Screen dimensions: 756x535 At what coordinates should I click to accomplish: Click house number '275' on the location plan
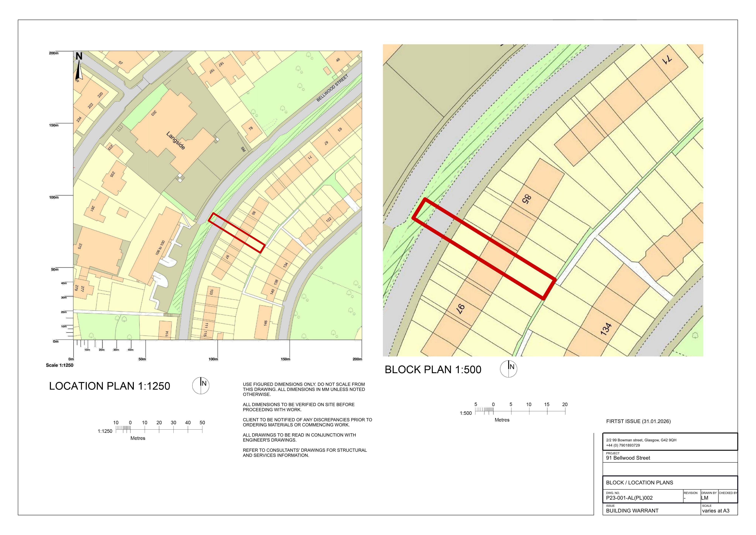tap(80, 246)
